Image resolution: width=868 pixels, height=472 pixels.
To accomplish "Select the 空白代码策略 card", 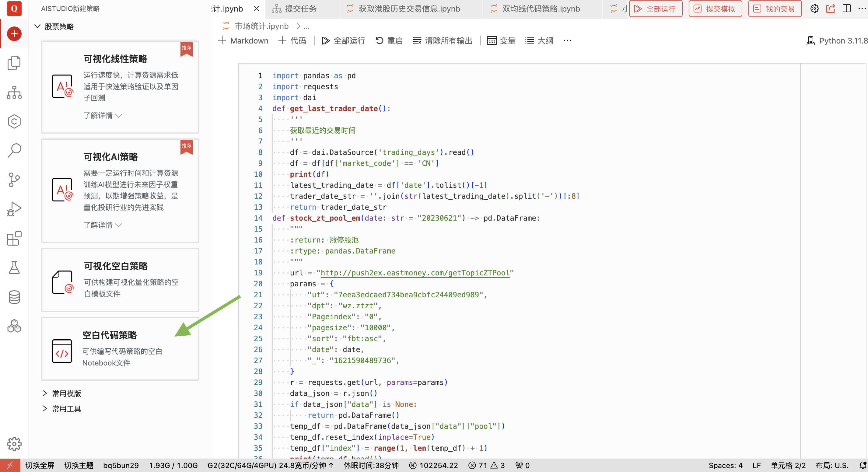I will click(x=120, y=349).
